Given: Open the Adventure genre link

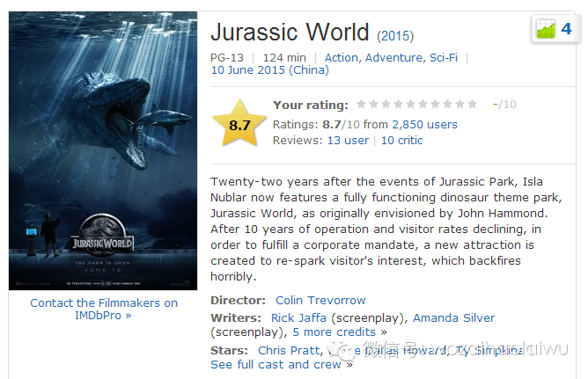Looking at the screenshot, I should pyautogui.click(x=393, y=58).
